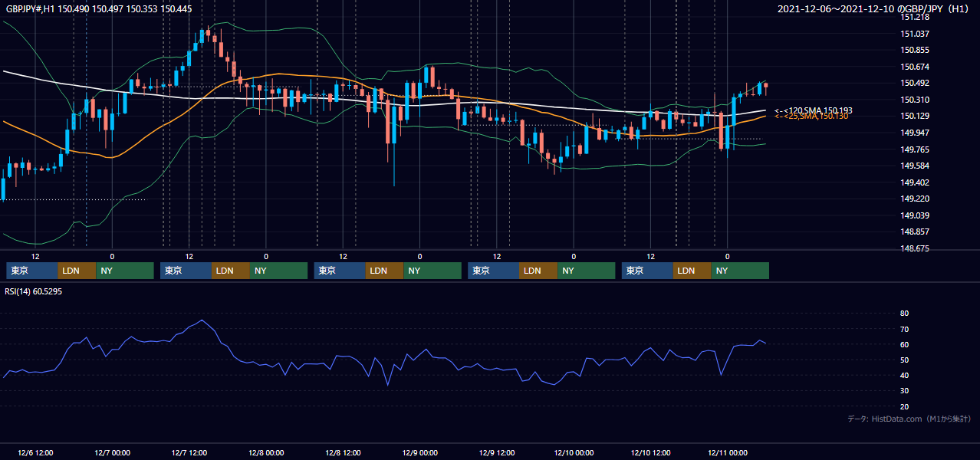Click the 12/9 00:00 time axis label
980x460 pixels.
point(419,452)
